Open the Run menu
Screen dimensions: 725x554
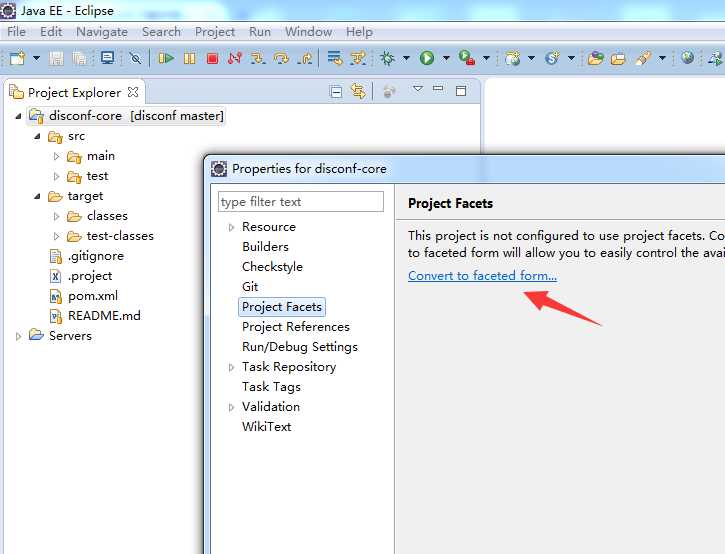260,32
